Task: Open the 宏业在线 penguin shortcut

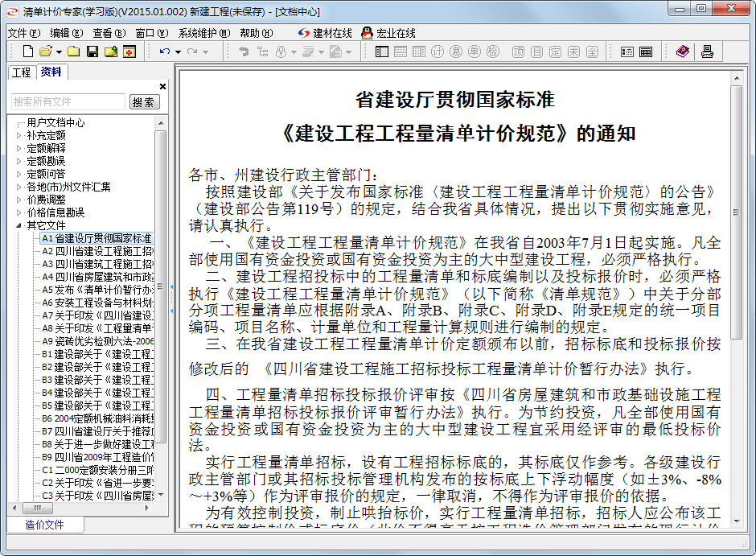Action: point(388,33)
